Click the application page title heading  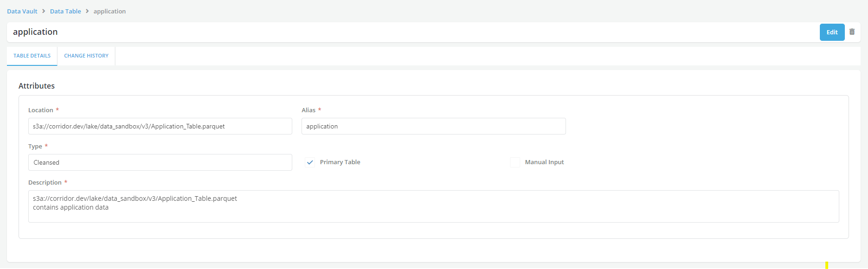click(x=35, y=32)
